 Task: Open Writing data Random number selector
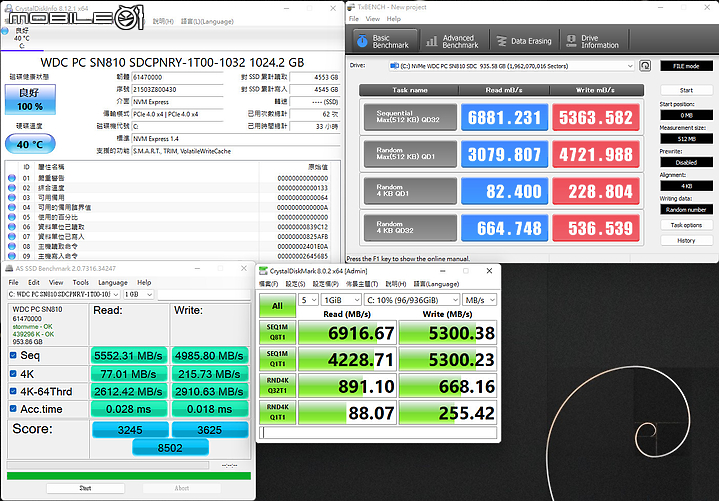pyautogui.click(x=686, y=209)
